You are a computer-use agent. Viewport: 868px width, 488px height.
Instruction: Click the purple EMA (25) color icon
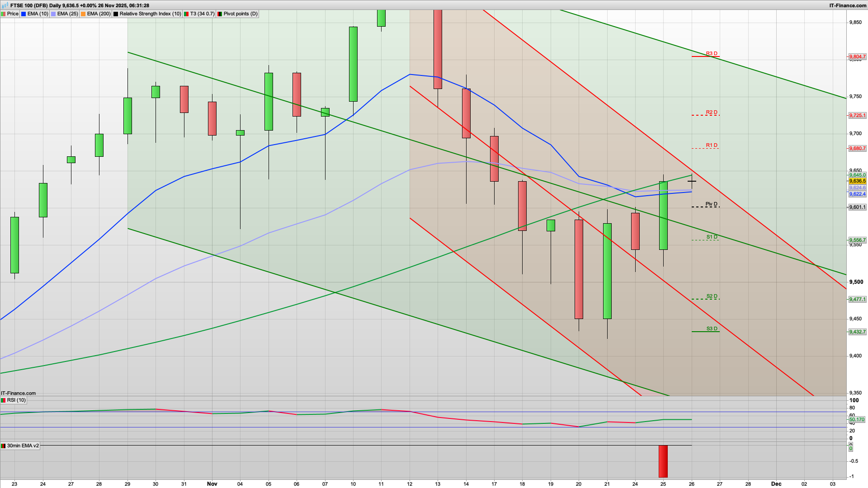point(53,14)
